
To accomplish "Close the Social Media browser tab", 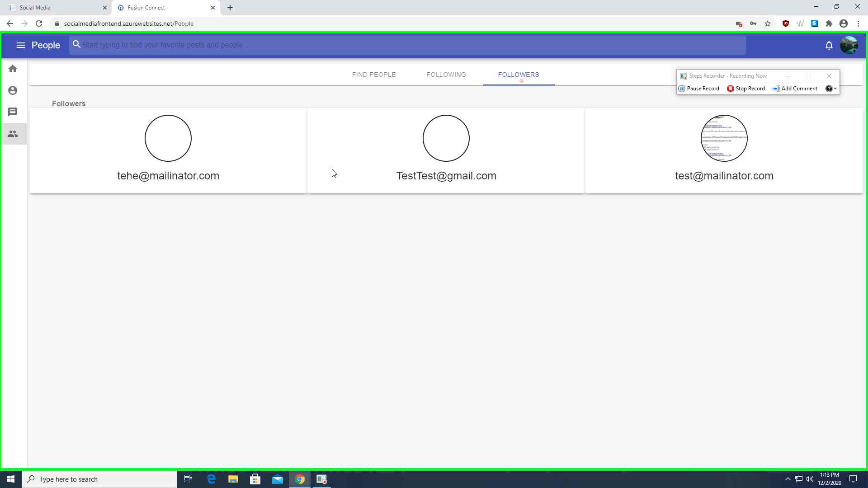I will [105, 8].
